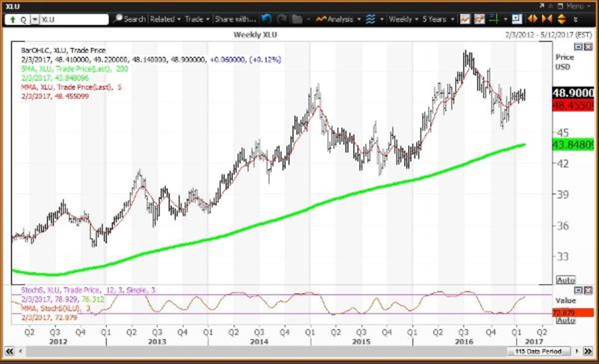The image size is (599, 364).
Task: Click the Share with... button
Action: pyautogui.click(x=235, y=19)
